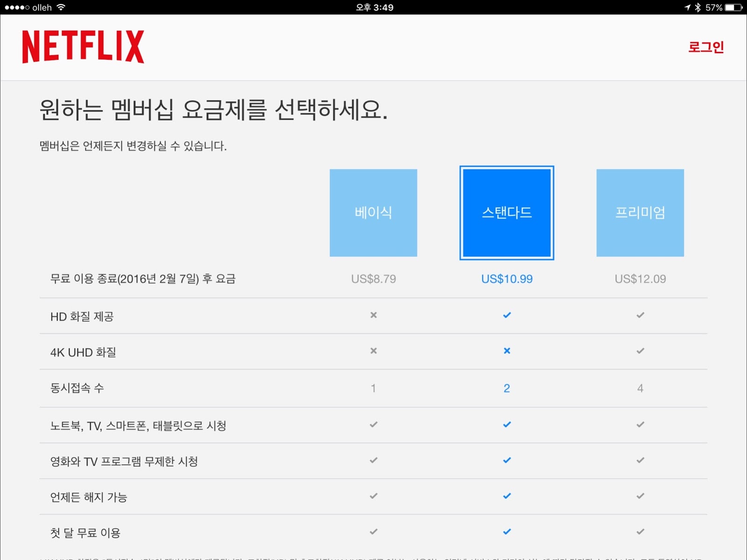
Task: Click the 동시접속 수 row label
Action: coord(77,388)
